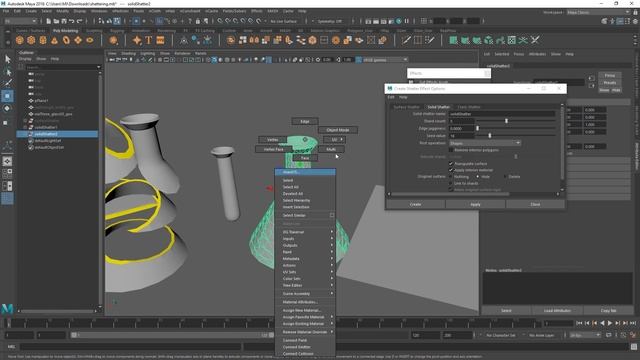Screen dimensions: 640x360
Task: Click the redo arrow icon
Action: pos(80,21)
